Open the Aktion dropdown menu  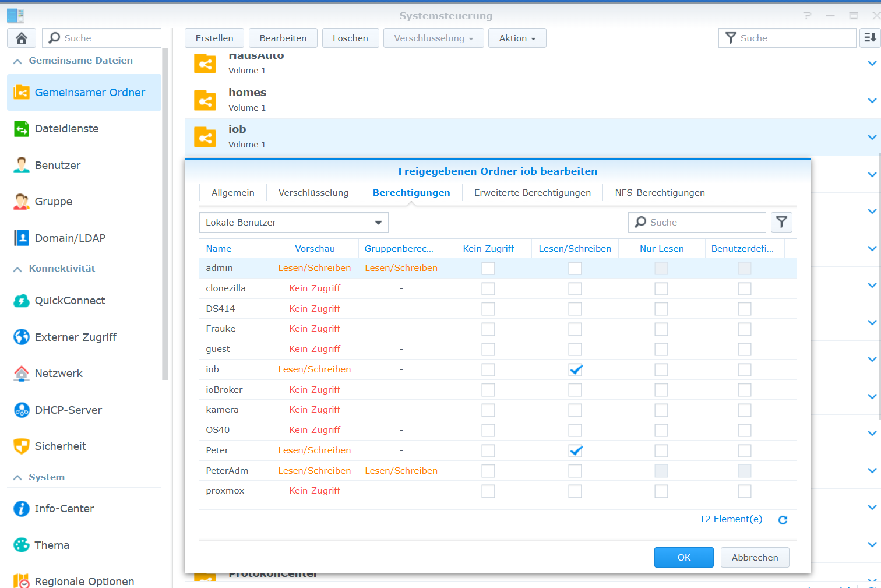tap(517, 38)
